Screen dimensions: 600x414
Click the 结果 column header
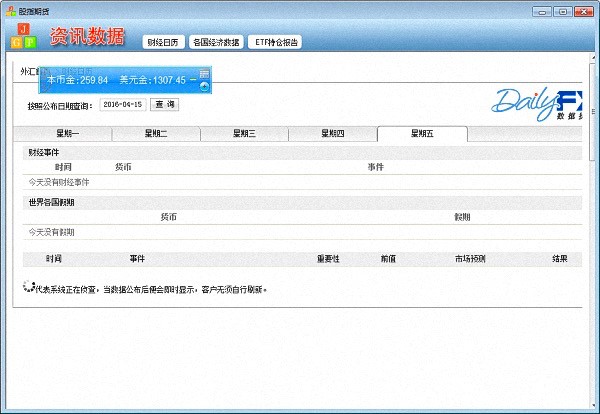click(559, 259)
